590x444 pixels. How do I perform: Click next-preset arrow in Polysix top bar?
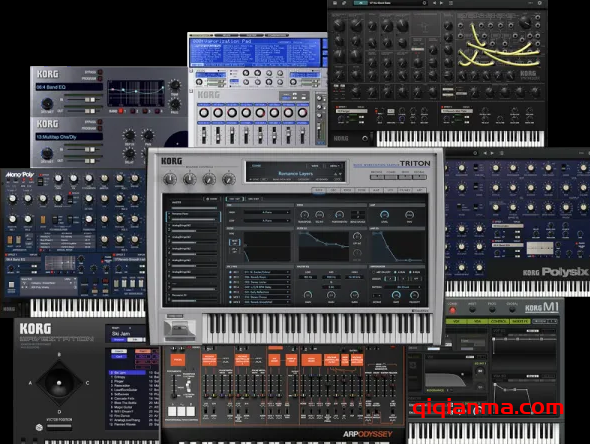pos(493,153)
